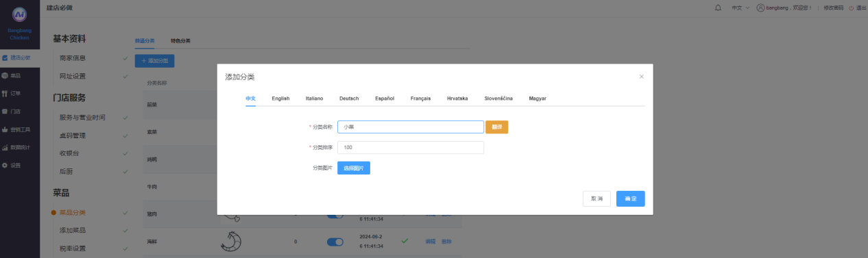This screenshot has width=868, height=258.
Task: Click the 鸡鸭 category row
Action: click(x=152, y=159)
